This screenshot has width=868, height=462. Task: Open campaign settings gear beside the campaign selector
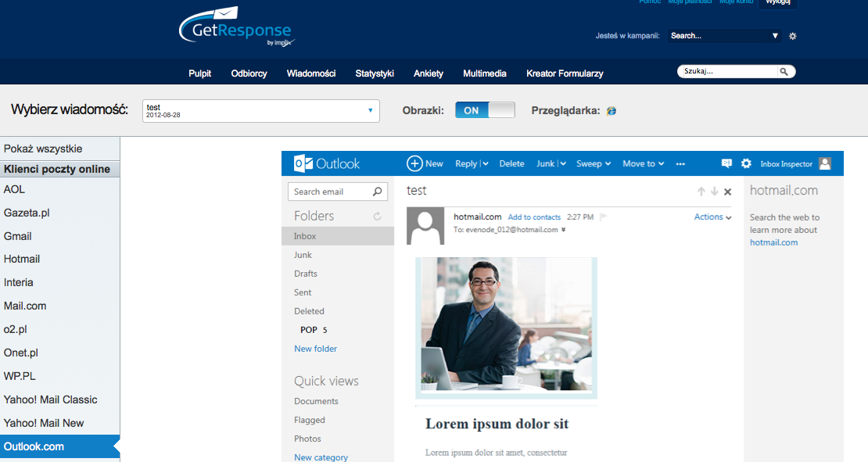(x=793, y=36)
